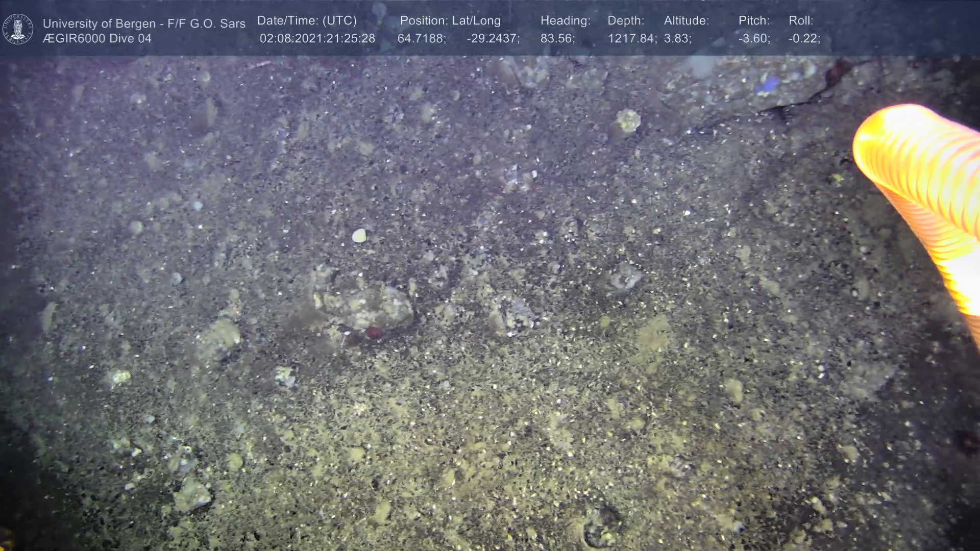Click the latitude value 64.7188

(421, 39)
